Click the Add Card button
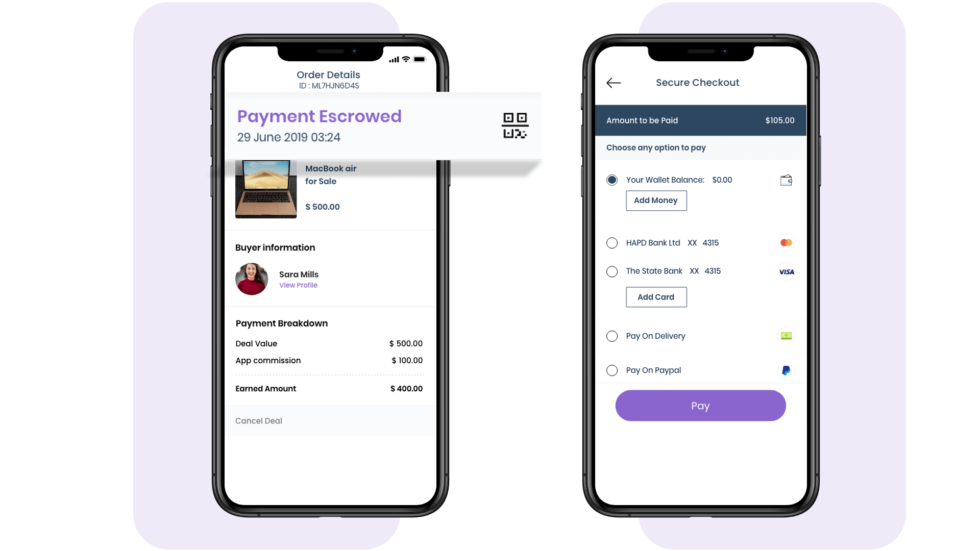The height and width of the screenshot is (551, 980). pyautogui.click(x=656, y=297)
